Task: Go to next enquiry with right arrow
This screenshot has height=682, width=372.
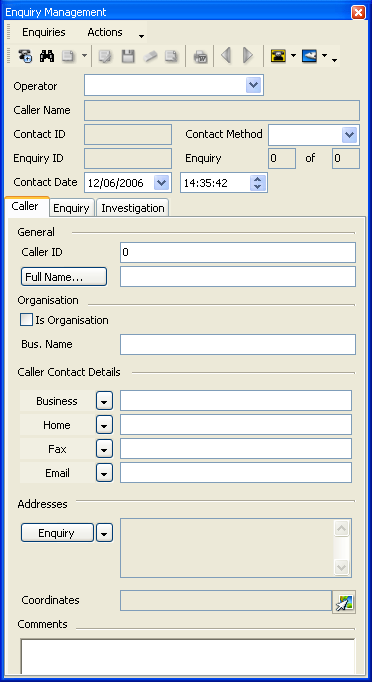Action: (248, 56)
